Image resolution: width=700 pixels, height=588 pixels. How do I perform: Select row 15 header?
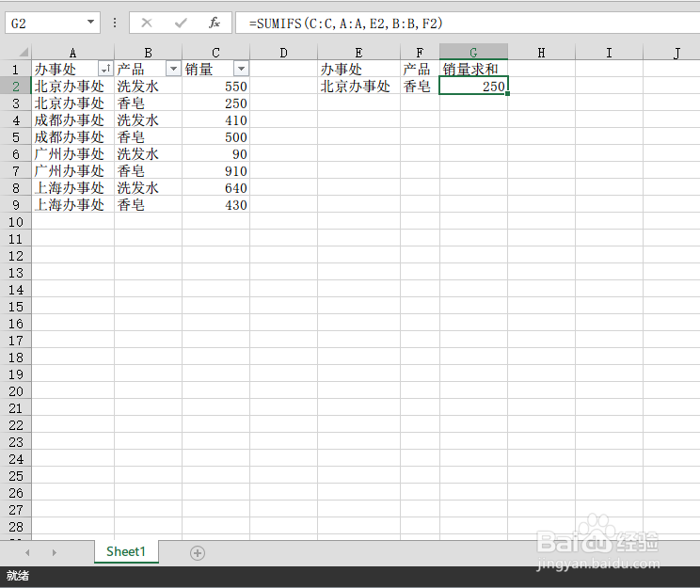click(x=16, y=307)
